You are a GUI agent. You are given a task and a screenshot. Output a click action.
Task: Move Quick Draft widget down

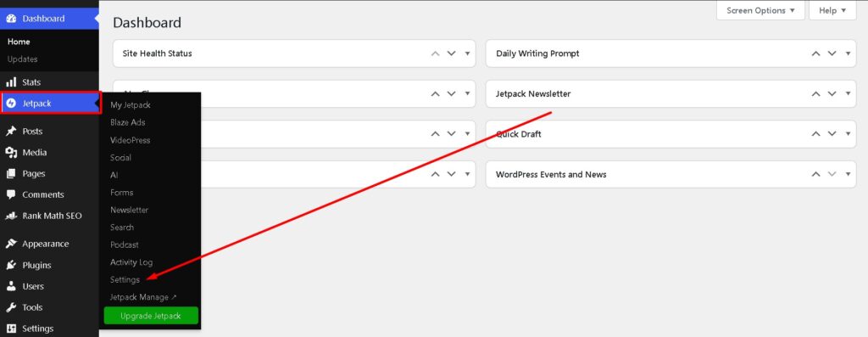[832, 134]
